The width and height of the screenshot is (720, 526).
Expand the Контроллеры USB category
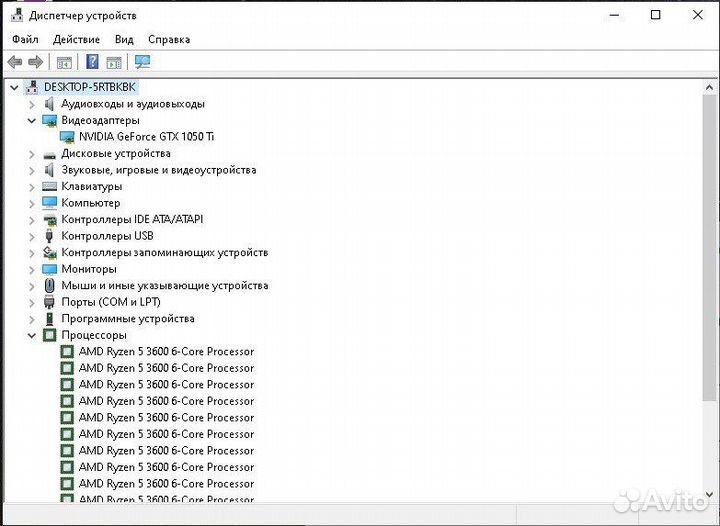tap(32, 236)
